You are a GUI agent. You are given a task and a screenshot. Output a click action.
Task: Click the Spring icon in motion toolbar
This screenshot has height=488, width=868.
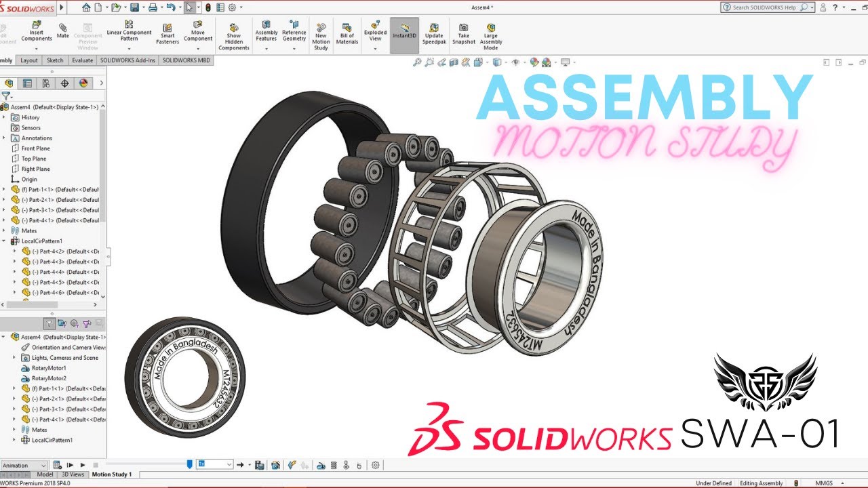(x=334, y=465)
